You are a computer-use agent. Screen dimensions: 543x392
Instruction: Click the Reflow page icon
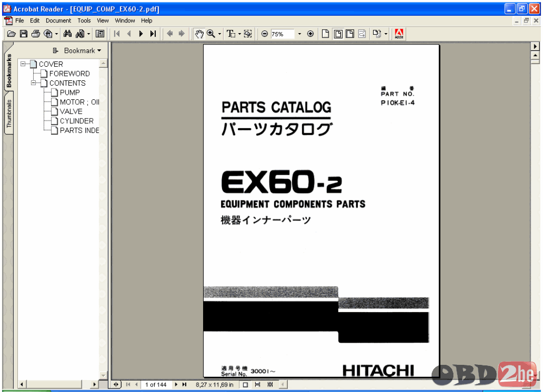click(362, 34)
